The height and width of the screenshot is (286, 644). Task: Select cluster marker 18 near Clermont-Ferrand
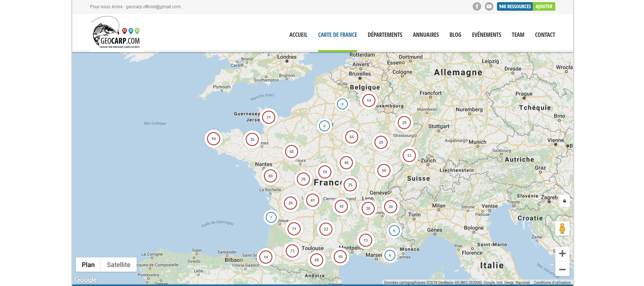341,206
